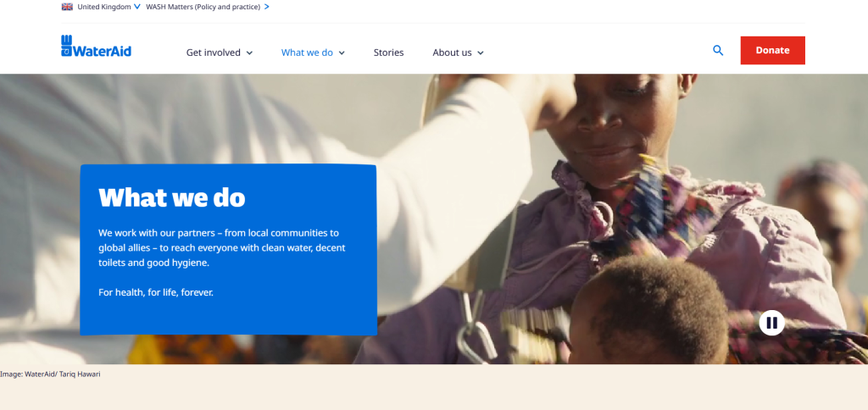
Task: Pause the hero background video
Action: 771,323
